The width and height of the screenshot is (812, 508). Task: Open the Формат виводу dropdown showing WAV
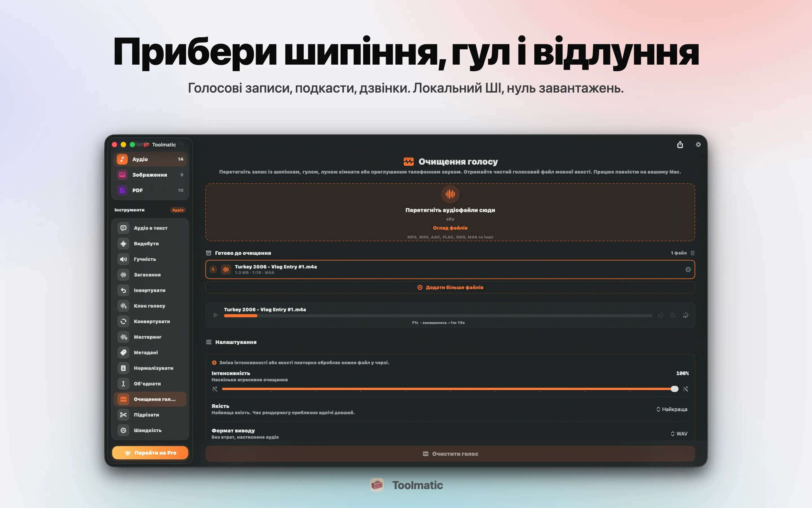click(679, 434)
